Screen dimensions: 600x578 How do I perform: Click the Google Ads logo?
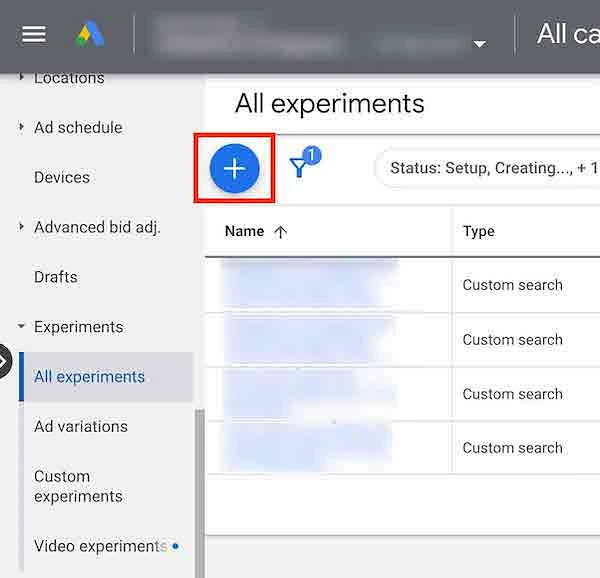90,34
